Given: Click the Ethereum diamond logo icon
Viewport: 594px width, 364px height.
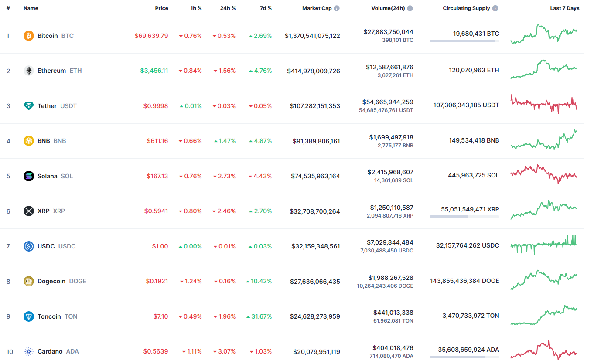Looking at the screenshot, I should tap(29, 71).
